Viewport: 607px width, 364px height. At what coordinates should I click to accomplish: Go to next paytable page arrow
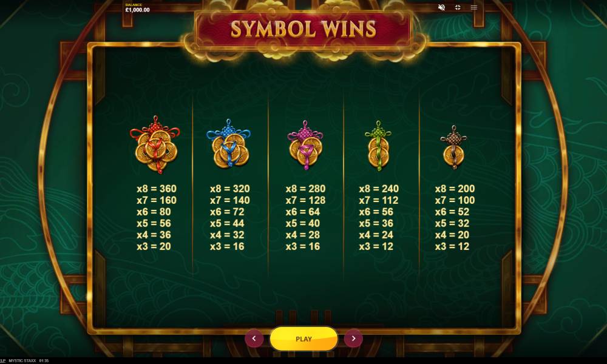353,339
